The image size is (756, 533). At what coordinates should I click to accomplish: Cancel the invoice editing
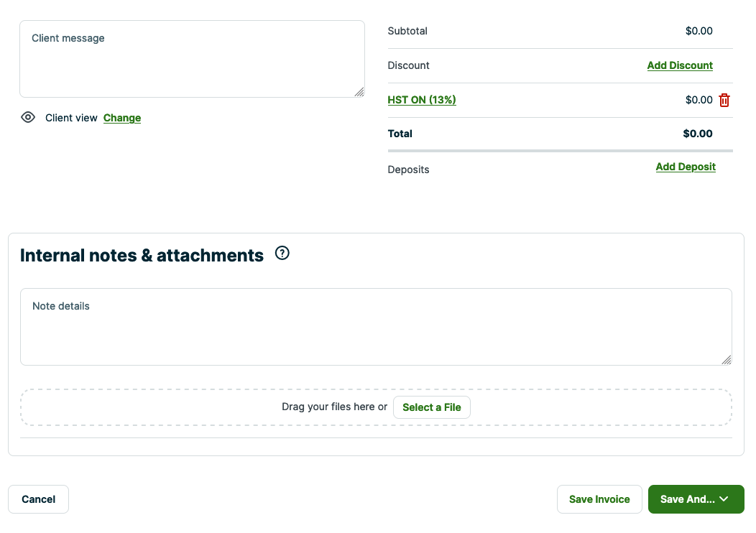click(38, 499)
